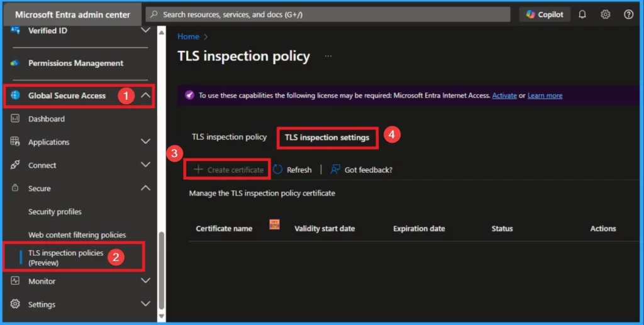Screen dimensions: 644x325
Task: Sort by Validity start date column
Action: 325,229
